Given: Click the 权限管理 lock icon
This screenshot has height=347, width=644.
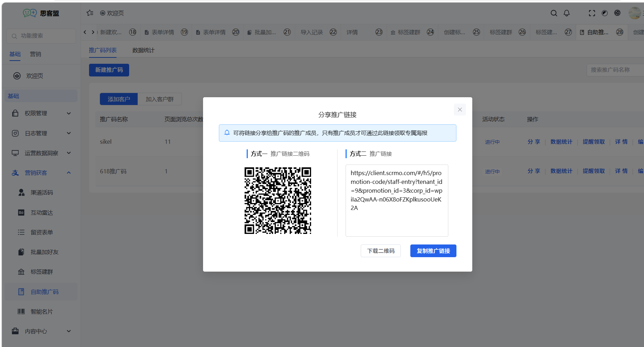Looking at the screenshot, I should [x=15, y=113].
